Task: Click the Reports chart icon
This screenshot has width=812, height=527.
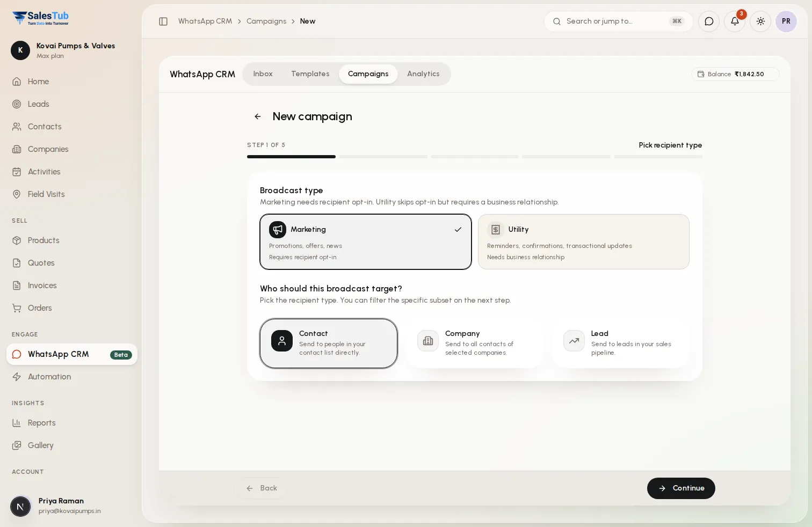Action: tap(17, 423)
